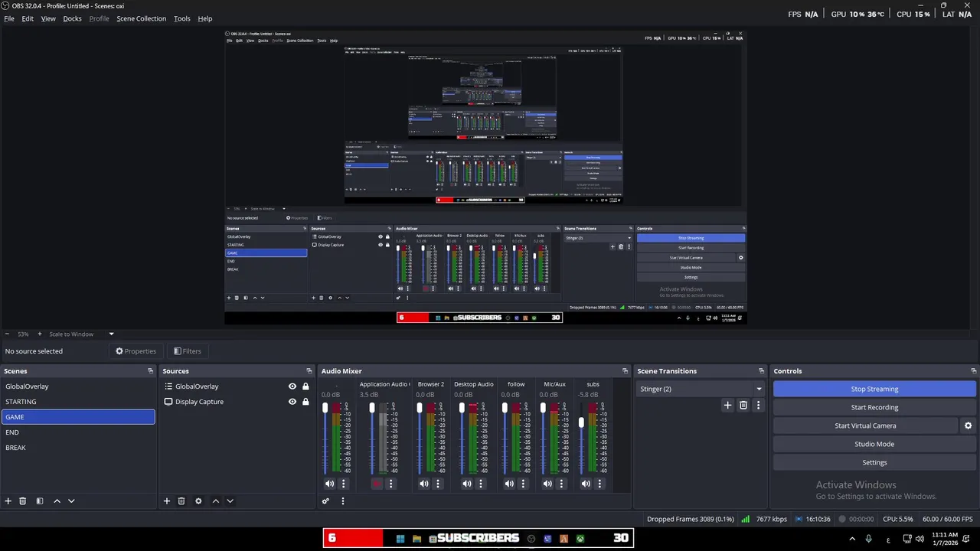
Task: Float the Audio Mixer dock
Action: click(x=626, y=371)
